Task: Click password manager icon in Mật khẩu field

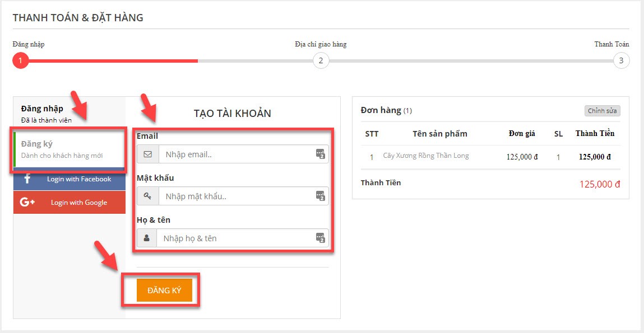Action: coord(321,196)
